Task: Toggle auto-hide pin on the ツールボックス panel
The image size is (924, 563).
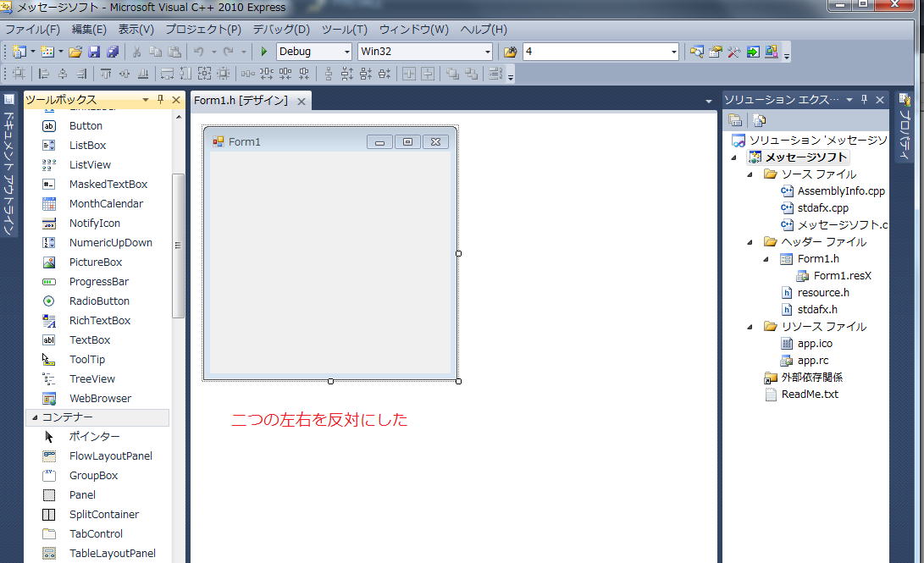Action: pos(160,100)
